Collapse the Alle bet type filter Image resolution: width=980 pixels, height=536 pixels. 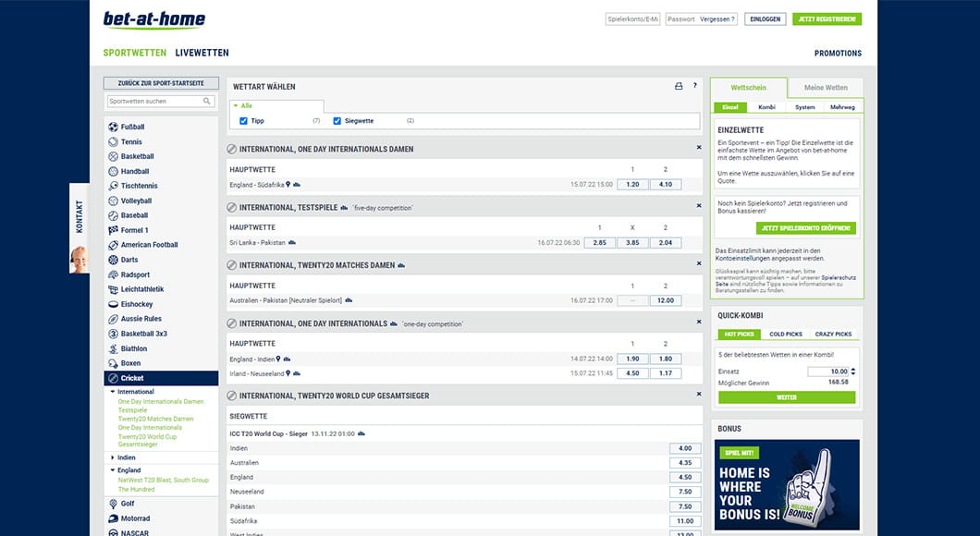pos(242,105)
